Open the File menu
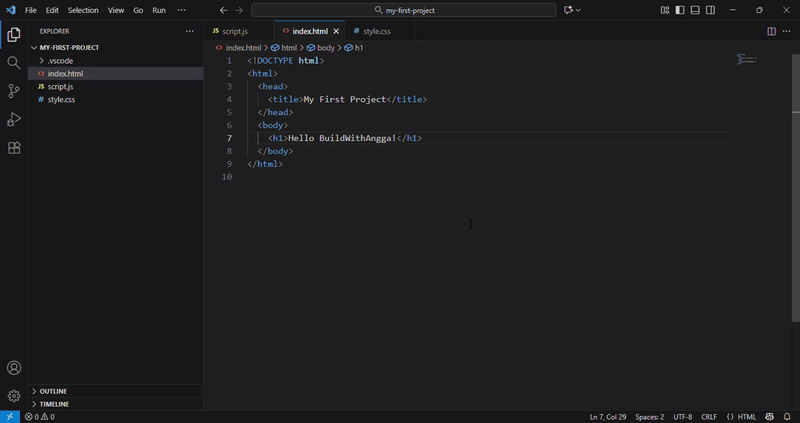 tap(31, 10)
